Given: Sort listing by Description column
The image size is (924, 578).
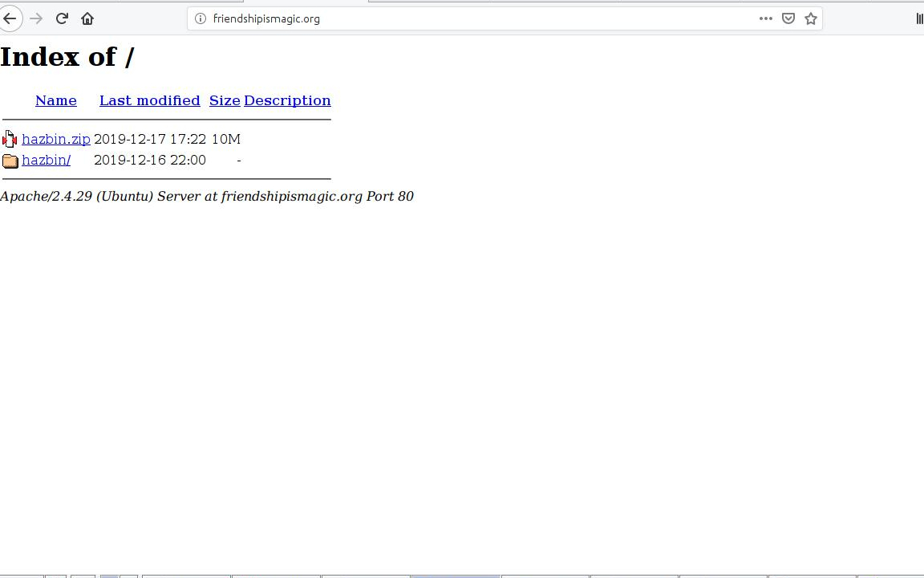Looking at the screenshot, I should point(287,100).
